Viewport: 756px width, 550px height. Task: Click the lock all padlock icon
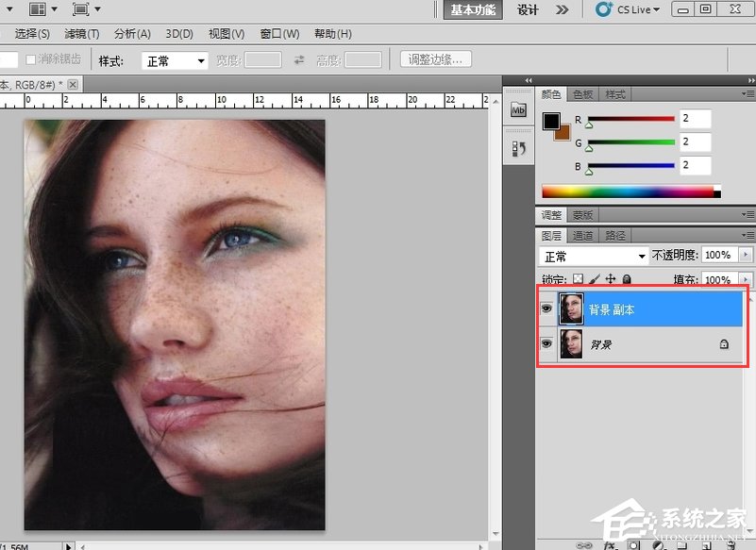pyautogui.click(x=627, y=279)
